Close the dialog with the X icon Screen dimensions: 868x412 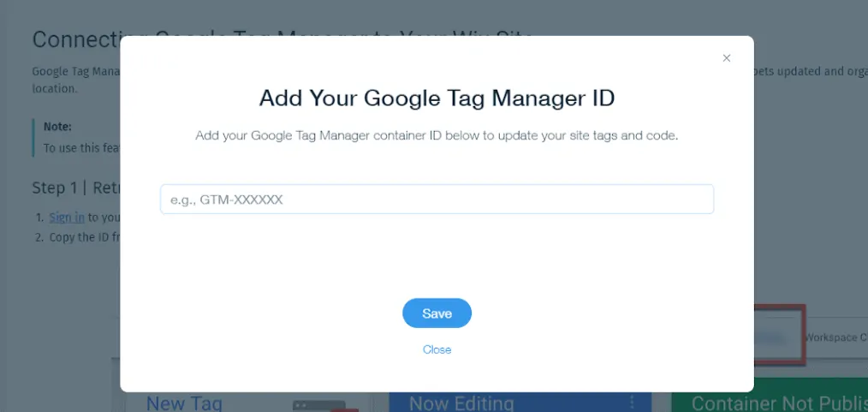point(726,58)
